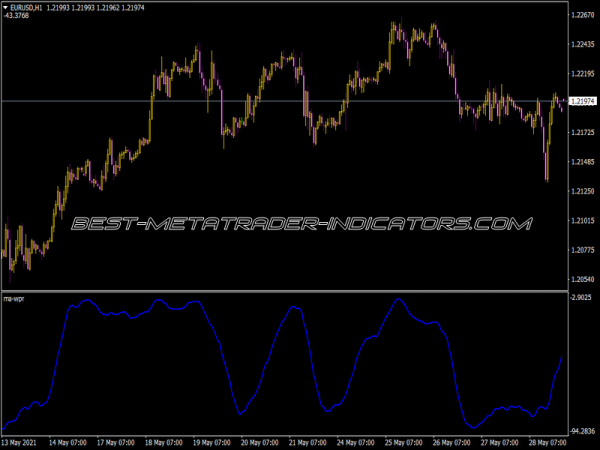Click the horizontal current price line
Image resolution: width=600 pixels, height=450 pixels.
click(100, 102)
